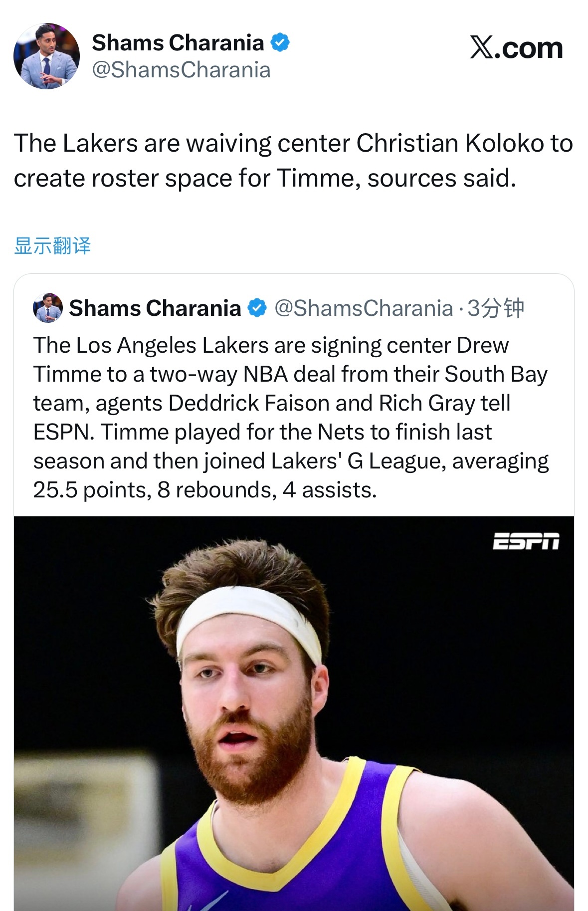This screenshot has width=588, height=911.
Task: Open author name in quoted tweet header
Action: click(x=155, y=308)
